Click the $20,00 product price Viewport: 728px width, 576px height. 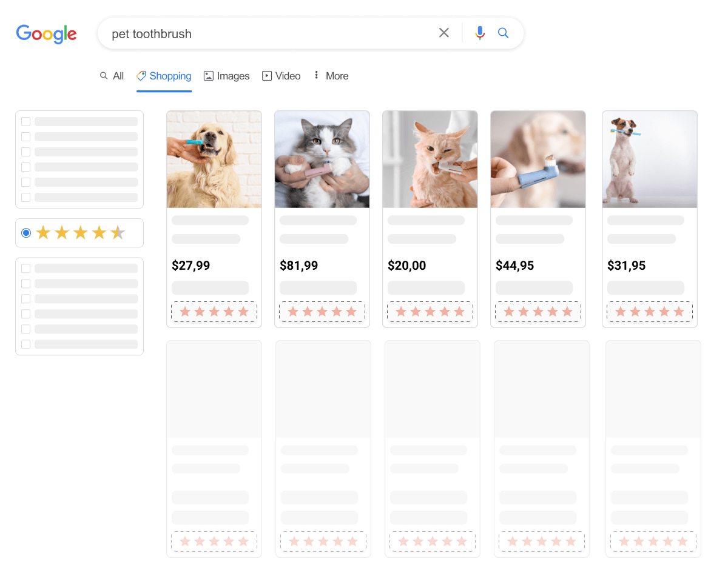tap(407, 266)
